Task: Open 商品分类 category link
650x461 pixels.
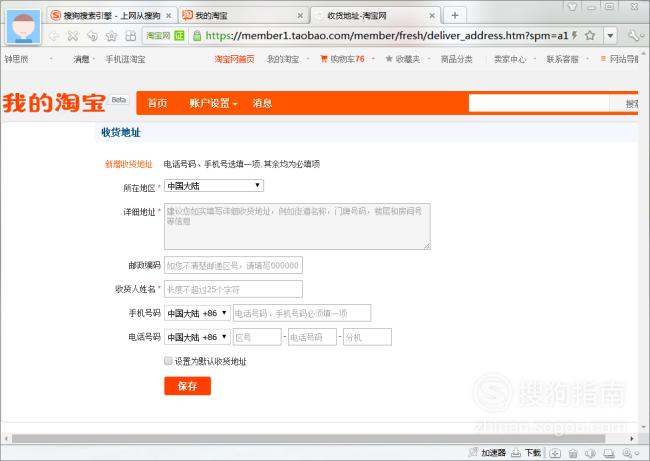Action: (456, 59)
